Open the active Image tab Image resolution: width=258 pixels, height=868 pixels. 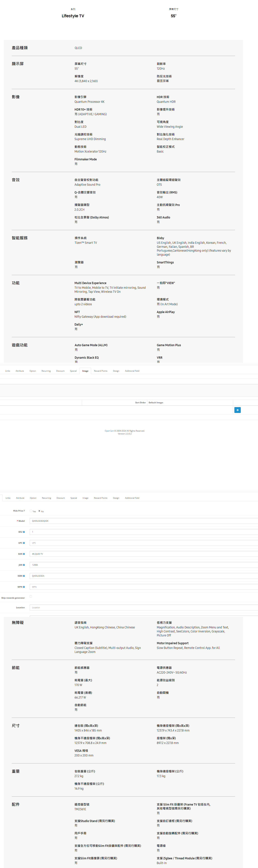(x=85, y=371)
